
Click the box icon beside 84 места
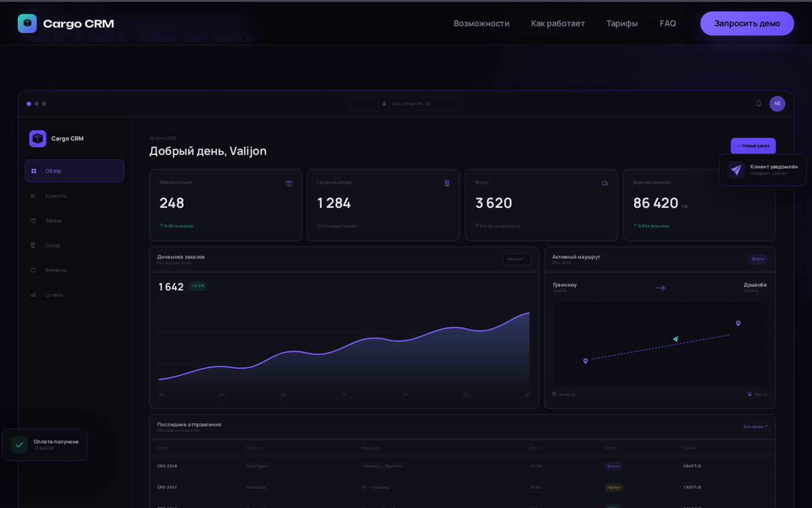(x=554, y=394)
